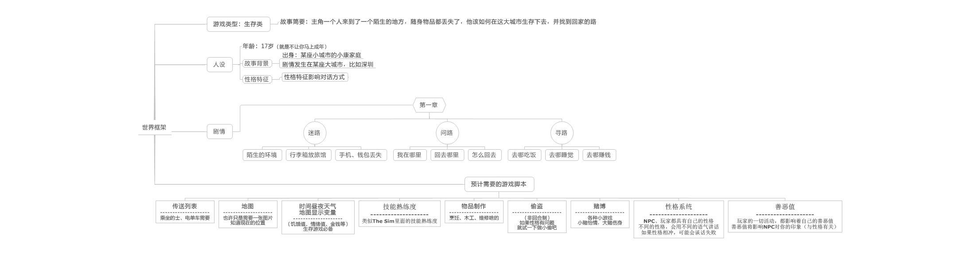The width and height of the screenshot is (980, 255).
Task: Click the 陌生的环境 node
Action: (262, 155)
